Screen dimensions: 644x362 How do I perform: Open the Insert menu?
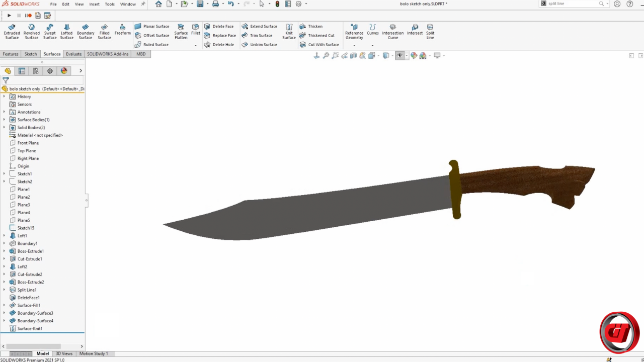point(94,4)
